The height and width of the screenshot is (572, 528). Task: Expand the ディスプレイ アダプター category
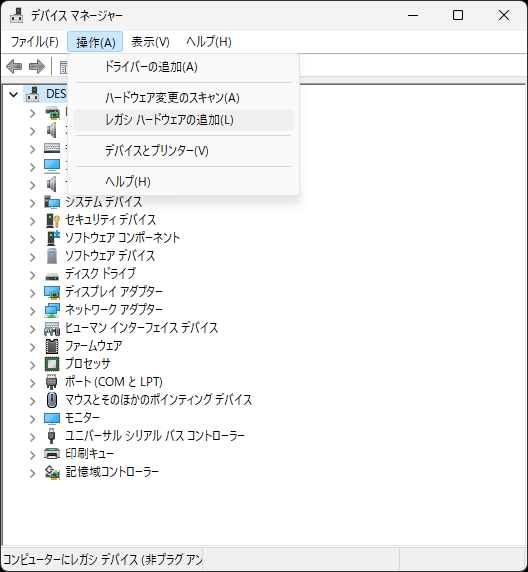(32, 293)
